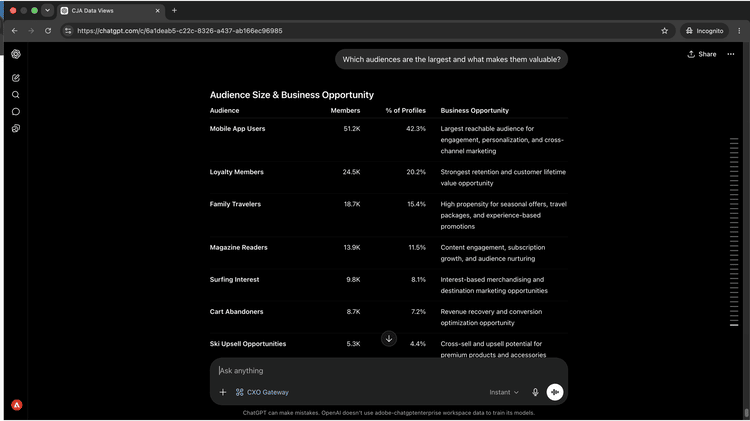750x421 pixels.
Task: Start a new chat via pencil icon
Action: coord(16,78)
